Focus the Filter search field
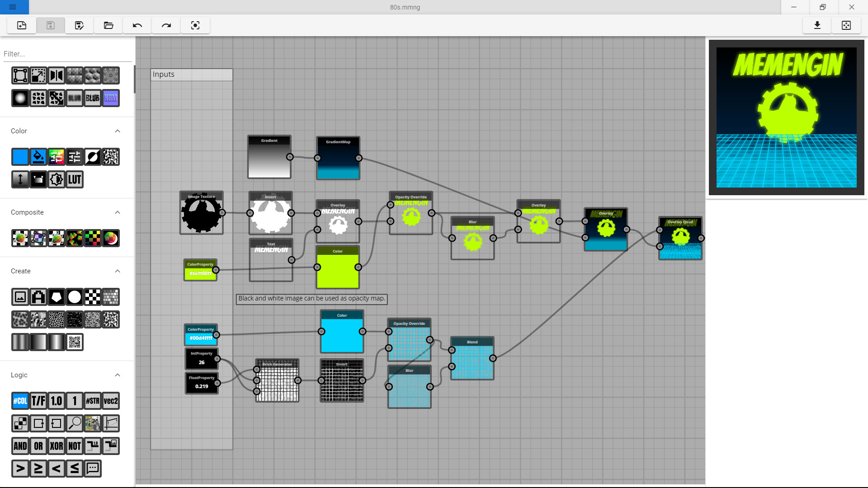This screenshot has height=488, width=868. 67,54
